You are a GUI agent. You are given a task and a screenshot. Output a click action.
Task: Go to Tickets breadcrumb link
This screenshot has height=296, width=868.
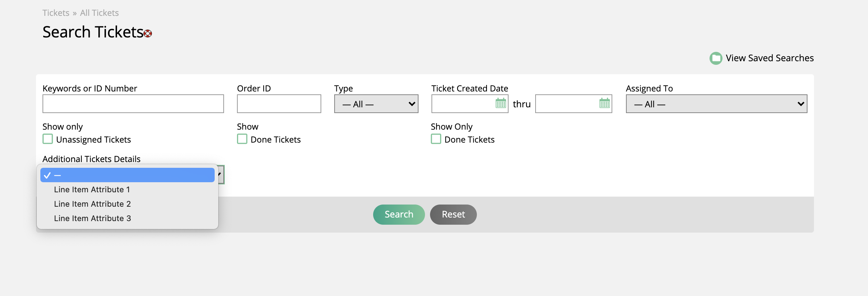pos(56,13)
